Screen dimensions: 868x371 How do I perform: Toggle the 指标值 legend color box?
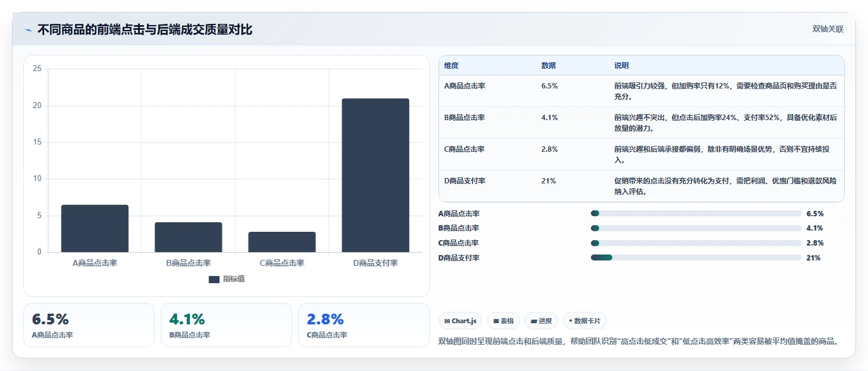[x=214, y=280]
